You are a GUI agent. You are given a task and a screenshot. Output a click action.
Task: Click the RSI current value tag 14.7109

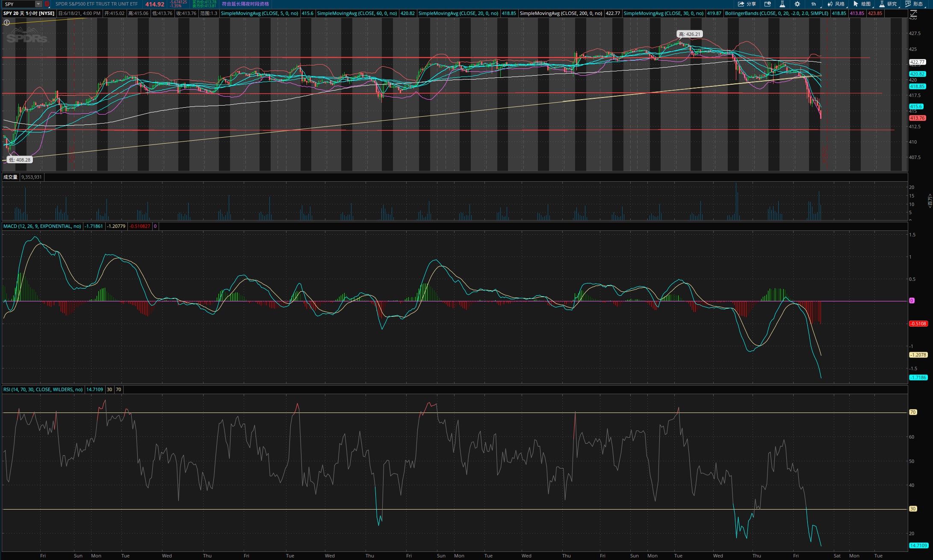click(x=918, y=545)
